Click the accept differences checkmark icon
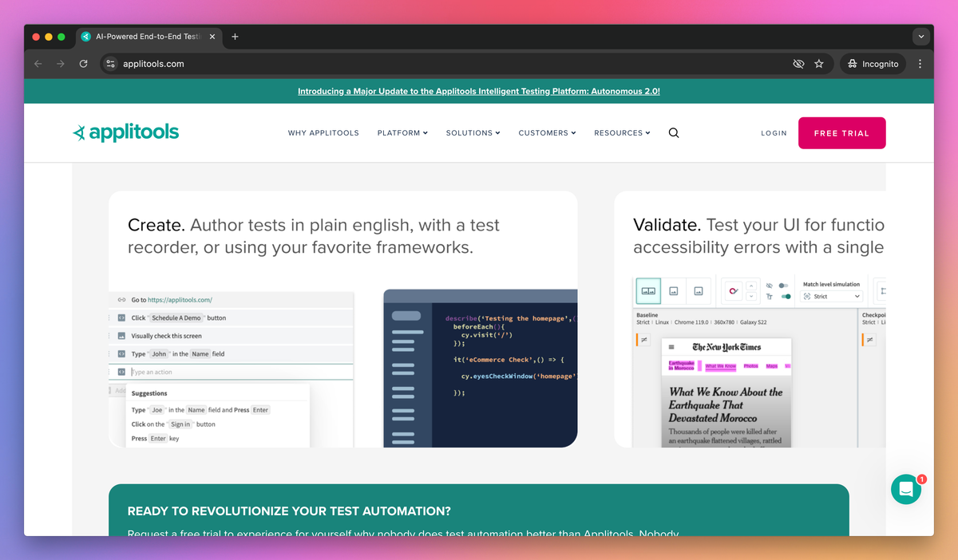 (x=734, y=291)
